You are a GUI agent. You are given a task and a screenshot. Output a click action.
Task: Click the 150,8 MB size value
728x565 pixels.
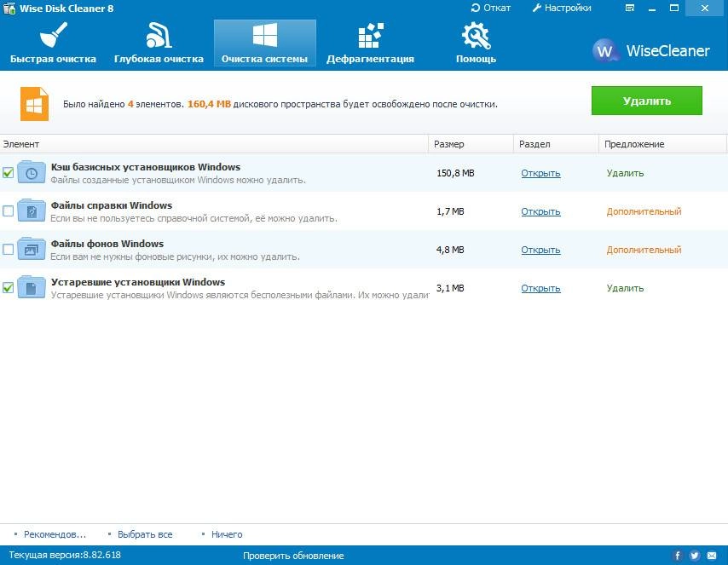coord(455,173)
